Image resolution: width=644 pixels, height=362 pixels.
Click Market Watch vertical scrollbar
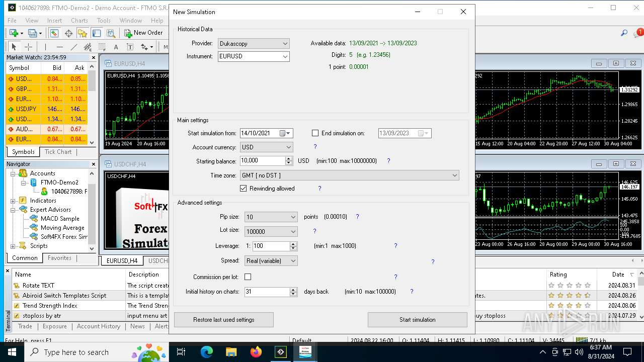92,105
